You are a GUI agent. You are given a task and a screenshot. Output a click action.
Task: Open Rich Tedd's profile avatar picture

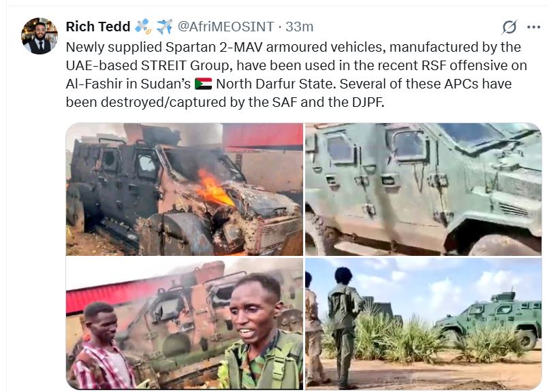[40, 36]
